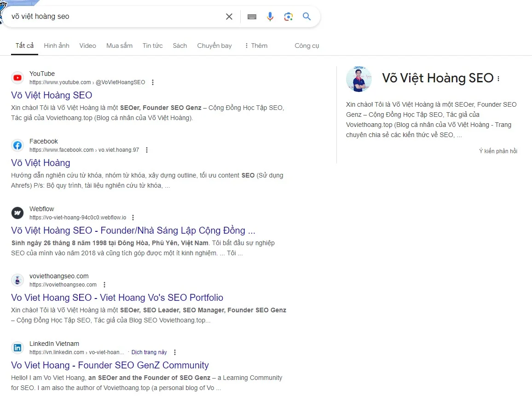This screenshot has height=402, width=532.
Task: Click the YouTube channel URL text
Action: (87, 82)
